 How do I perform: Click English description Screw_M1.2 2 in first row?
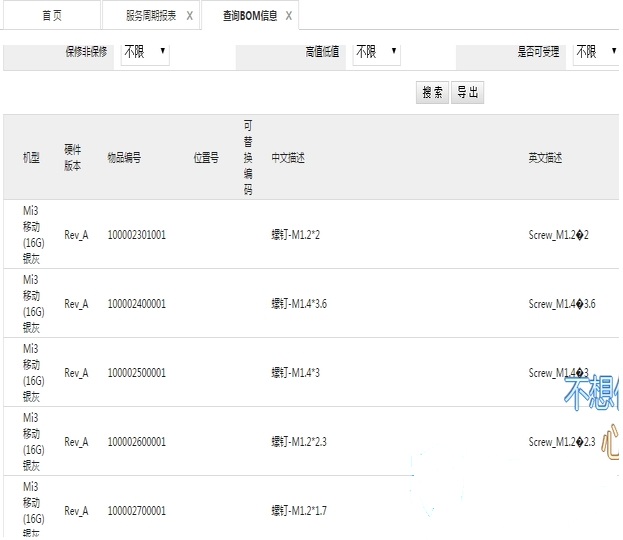558,235
